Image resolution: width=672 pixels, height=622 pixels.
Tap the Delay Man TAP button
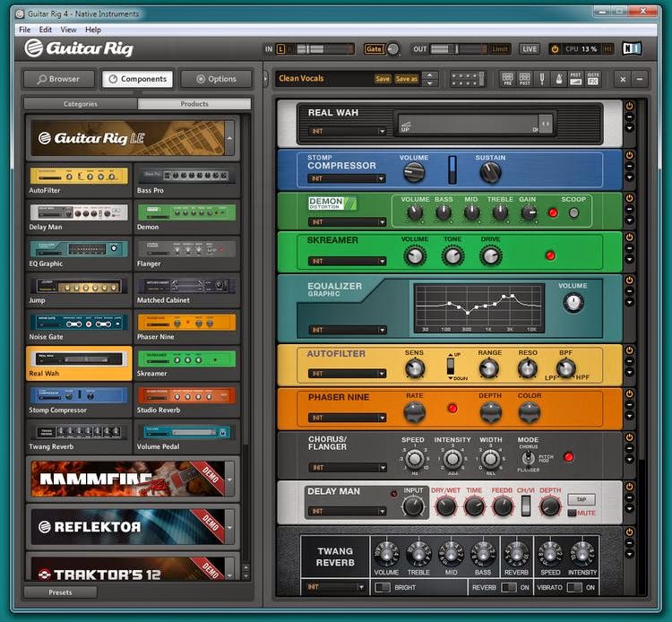pos(582,499)
